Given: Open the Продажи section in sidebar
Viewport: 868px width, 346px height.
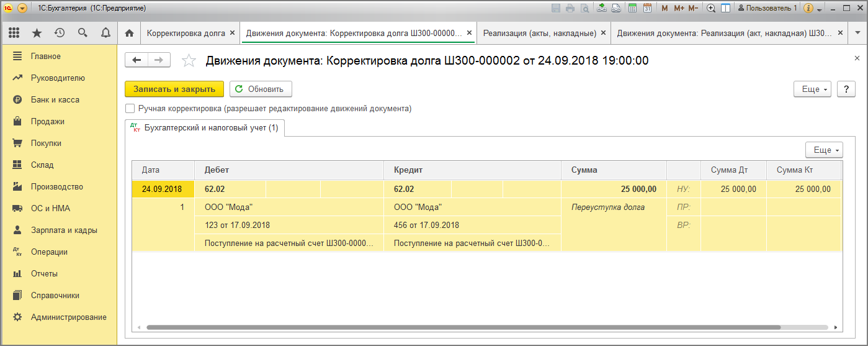Looking at the screenshot, I should click(x=48, y=122).
